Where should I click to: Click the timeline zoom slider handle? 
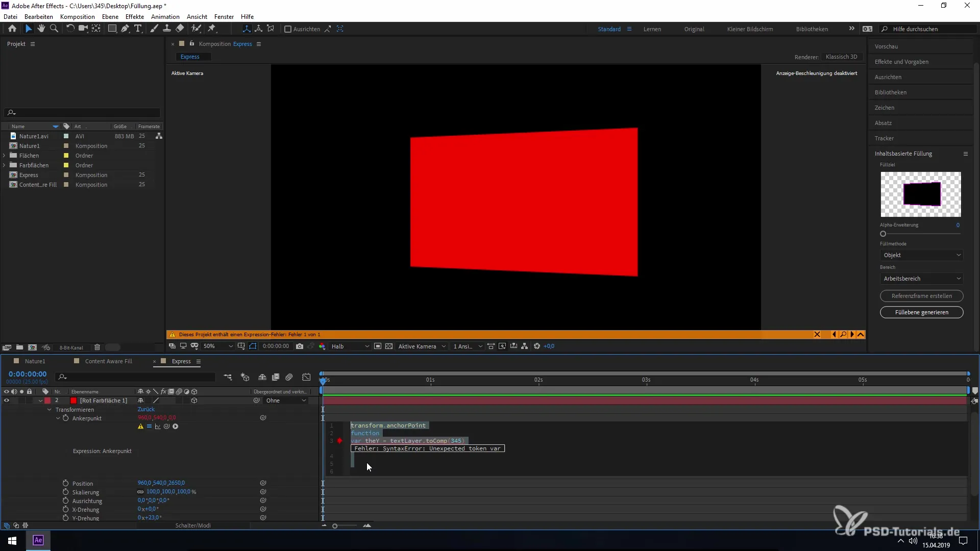click(335, 526)
